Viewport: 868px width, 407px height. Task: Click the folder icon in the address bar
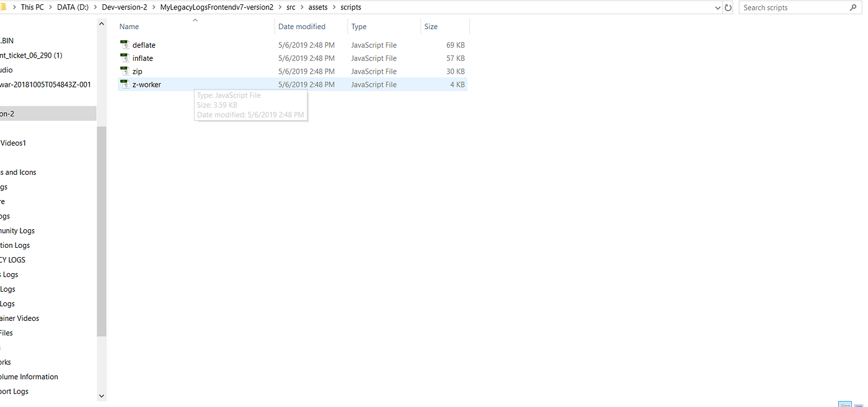click(4, 7)
